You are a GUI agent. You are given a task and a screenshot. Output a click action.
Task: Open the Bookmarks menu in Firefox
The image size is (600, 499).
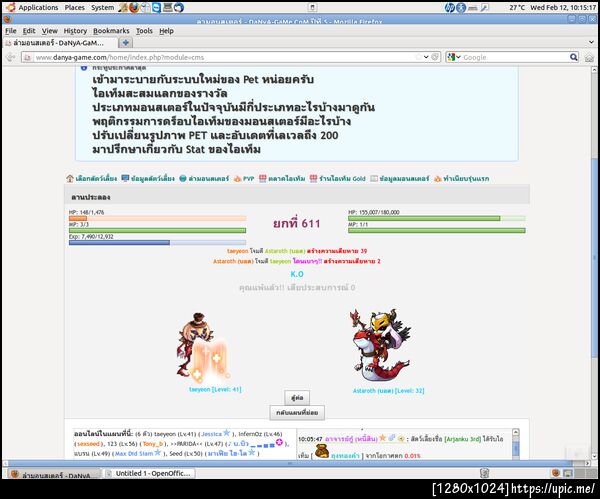click(111, 31)
